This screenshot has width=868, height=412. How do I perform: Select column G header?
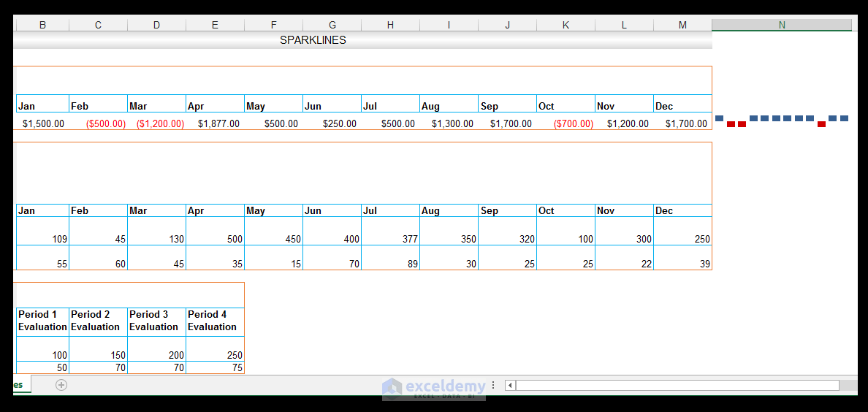(332, 25)
